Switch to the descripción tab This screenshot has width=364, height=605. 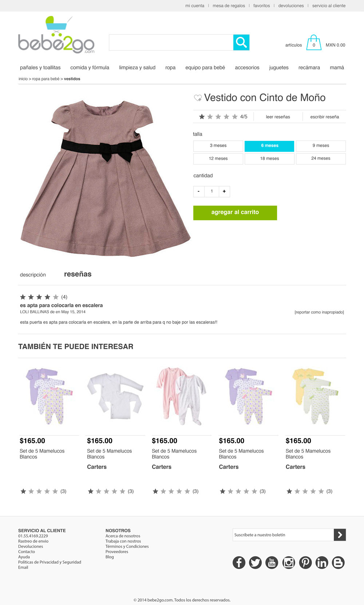click(33, 275)
